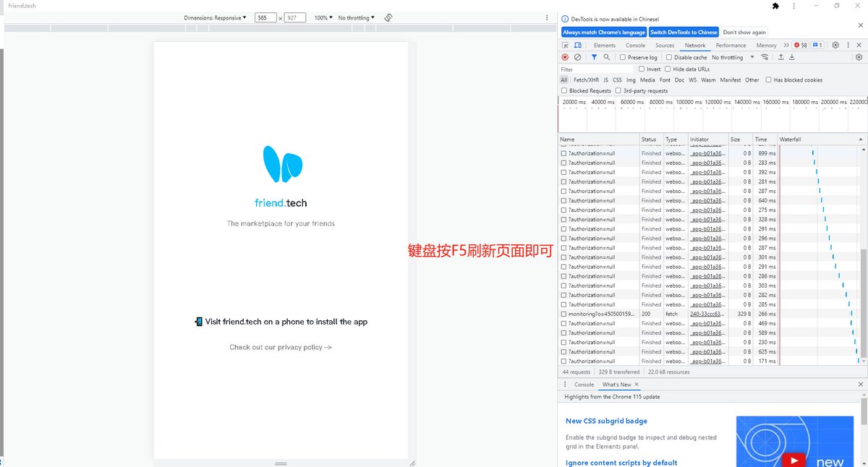
Task: Filter requests by Img type
Action: pyautogui.click(x=631, y=80)
